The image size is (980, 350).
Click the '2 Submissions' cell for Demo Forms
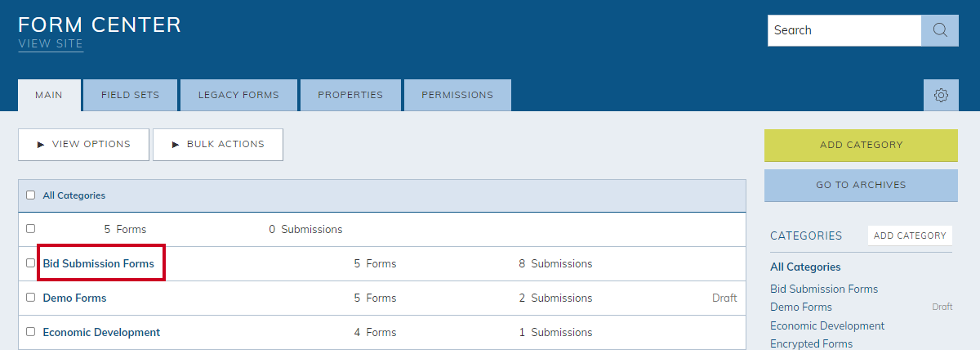555,298
